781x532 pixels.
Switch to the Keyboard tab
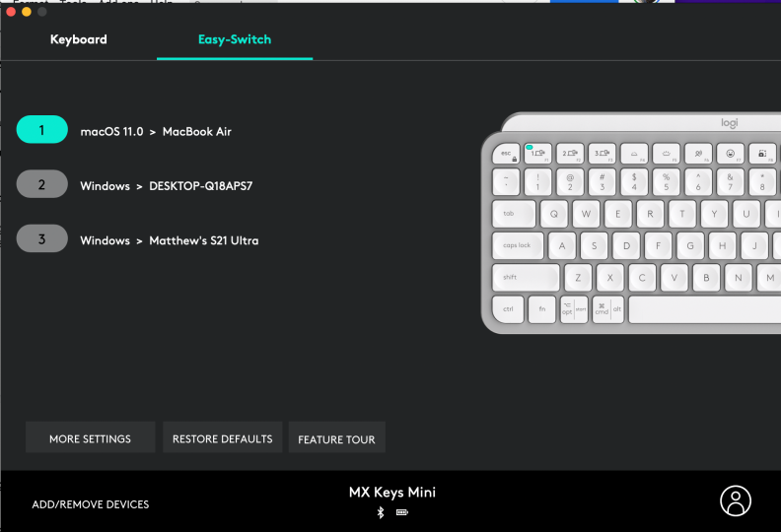coord(78,39)
